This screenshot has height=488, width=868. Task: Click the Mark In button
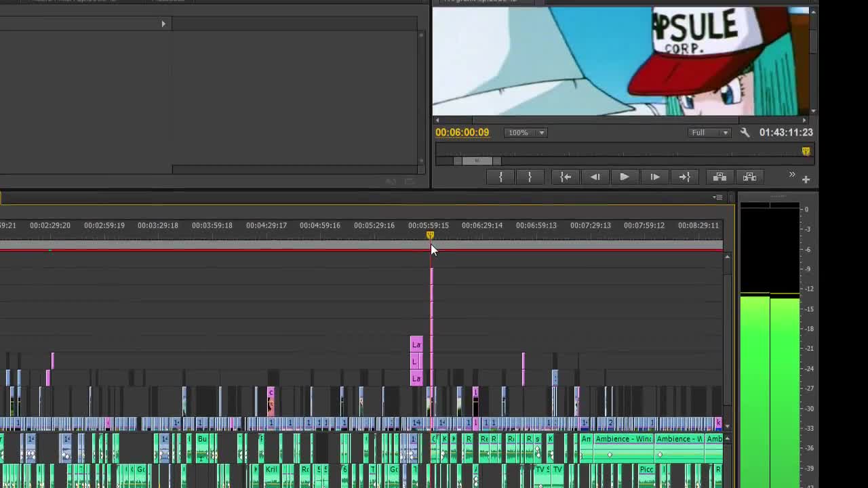click(x=500, y=177)
